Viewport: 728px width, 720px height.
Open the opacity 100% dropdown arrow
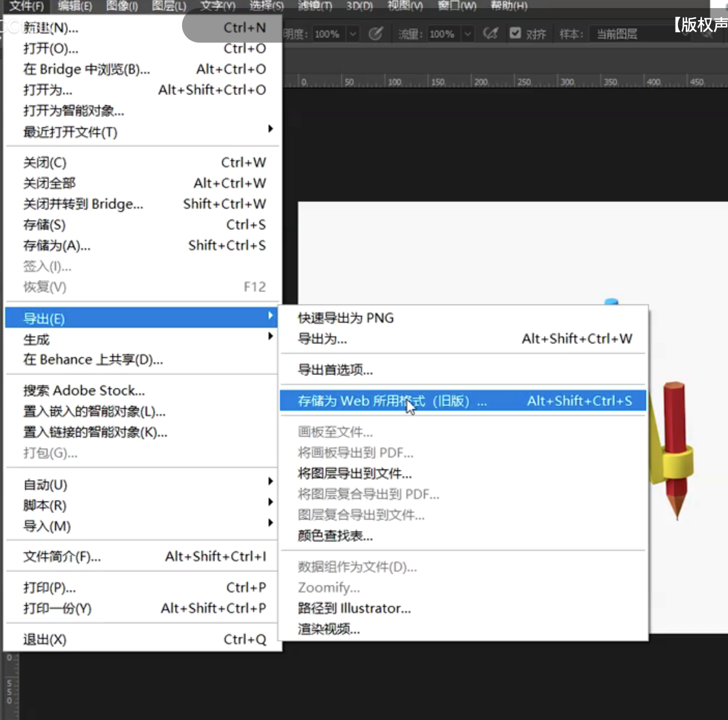pyautogui.click(x=352, y=34)
